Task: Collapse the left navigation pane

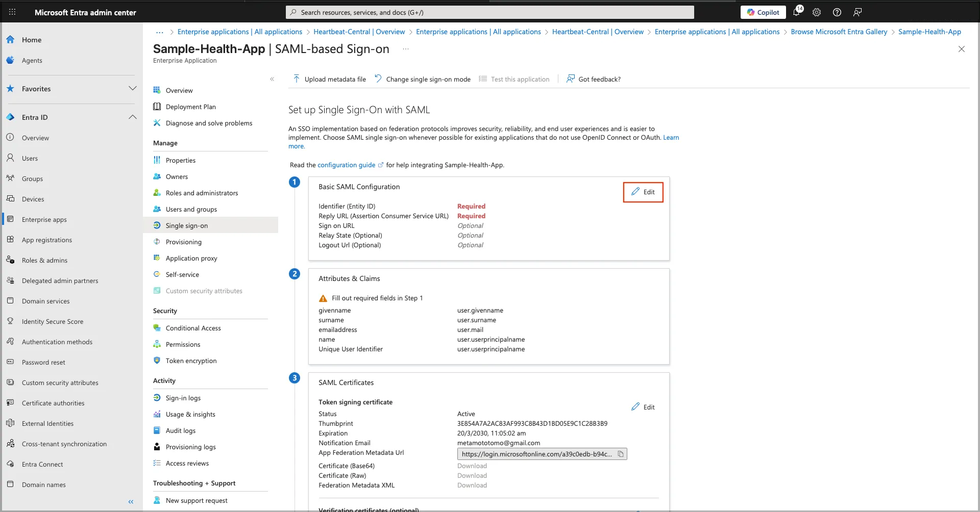Action: click(x=131, y=502)
